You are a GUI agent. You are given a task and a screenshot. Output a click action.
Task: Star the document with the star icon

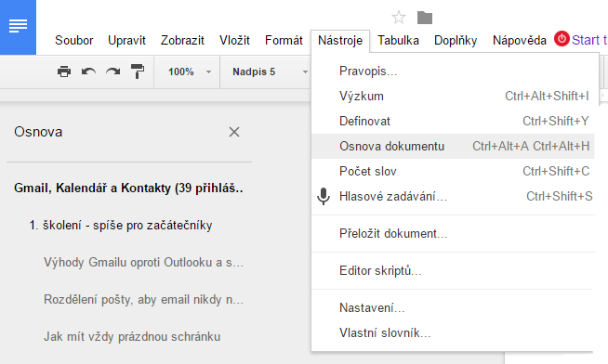399,18
